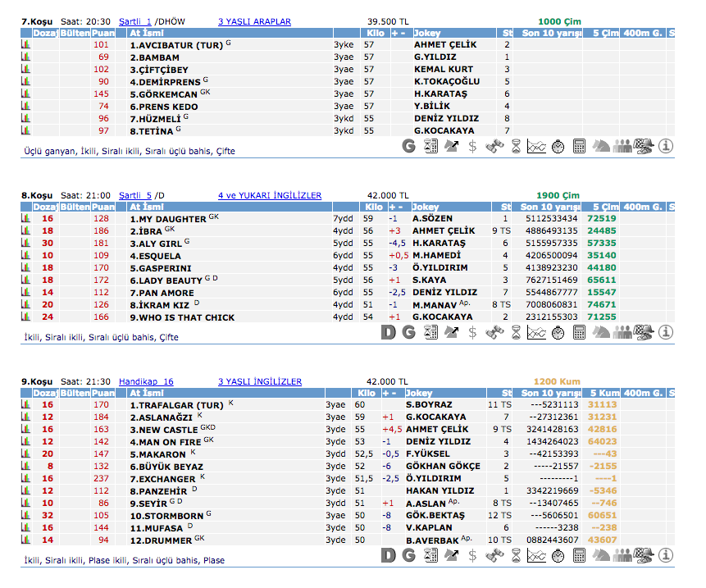Click the checkered flag icon in race 7
This screenshot has height=588, width=706.
[644, 146]
